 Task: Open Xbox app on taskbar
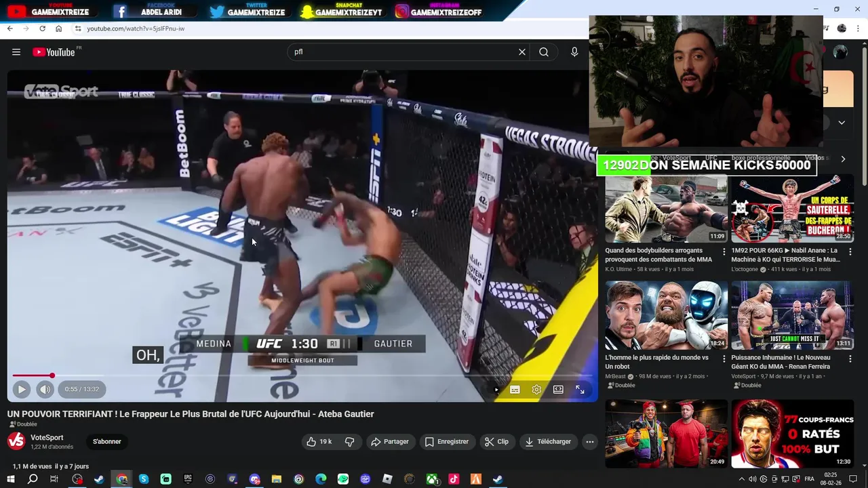coord(431,479)
